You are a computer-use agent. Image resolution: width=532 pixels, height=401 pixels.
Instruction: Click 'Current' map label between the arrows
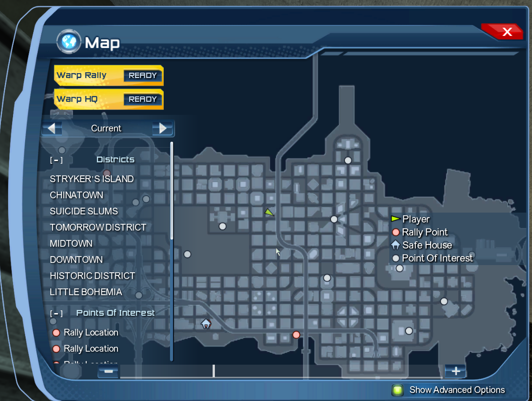(x=106, y=128)
